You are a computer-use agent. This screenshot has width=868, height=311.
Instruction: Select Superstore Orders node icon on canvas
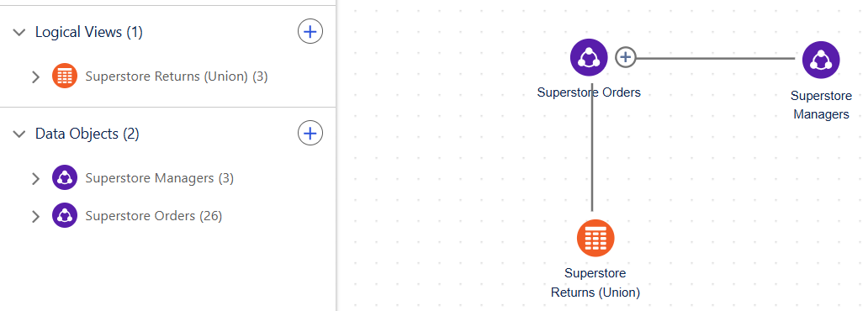tap(589, 57)
